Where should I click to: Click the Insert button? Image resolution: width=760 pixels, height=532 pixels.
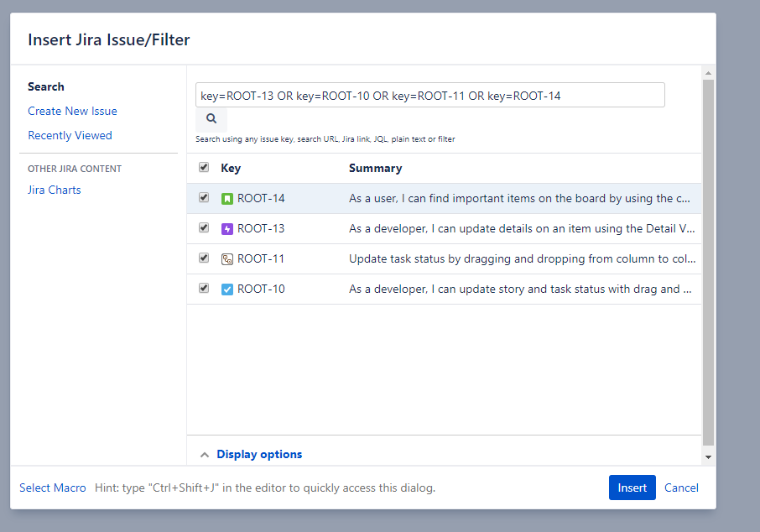632,488
